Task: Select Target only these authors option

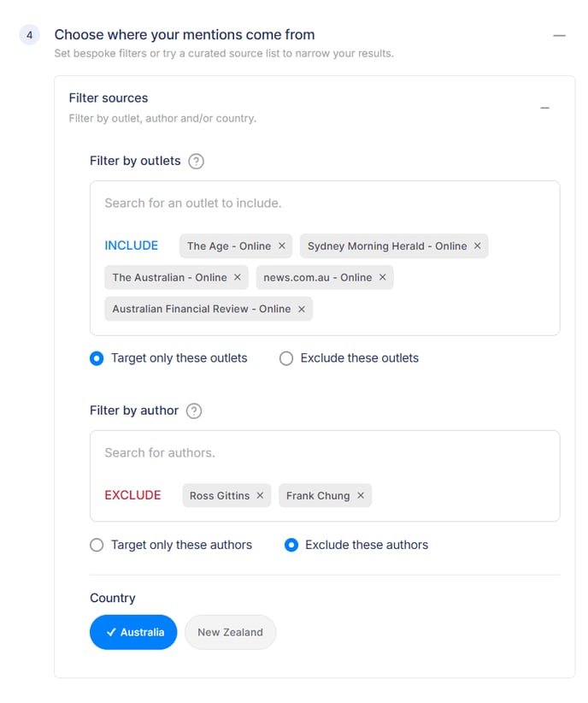Action: (97, 545)
